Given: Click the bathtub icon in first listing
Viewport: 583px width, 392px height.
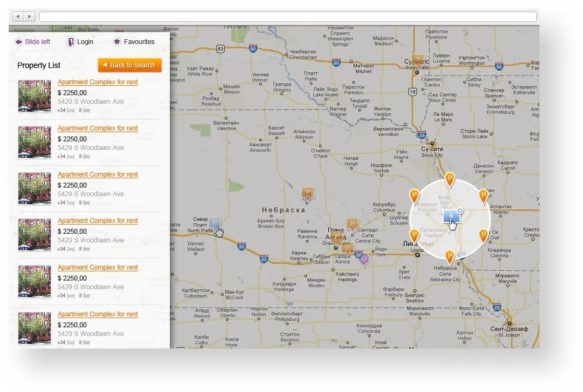Looking at the screenshot, I should tap(86, 110).
